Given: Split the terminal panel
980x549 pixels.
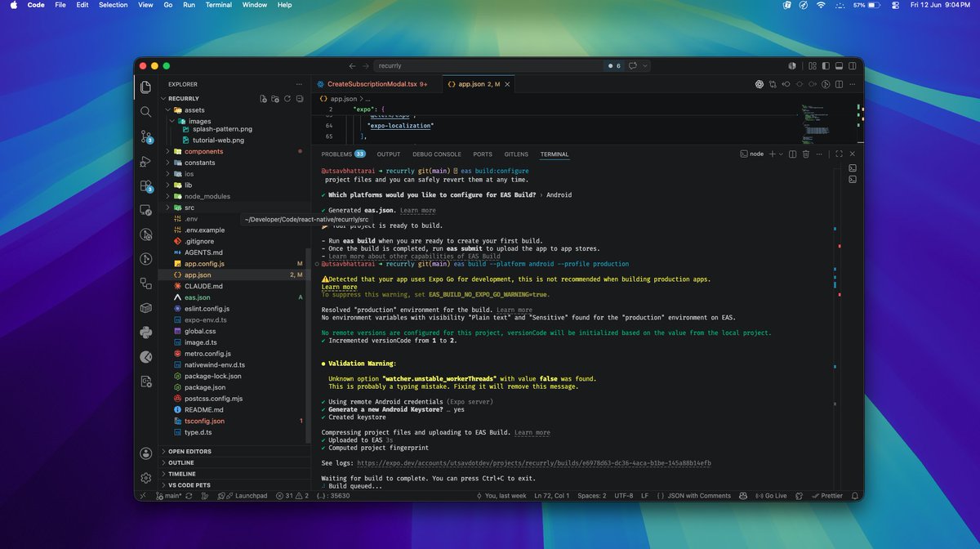Looking at the screenshot, I should tap(793, 154).
